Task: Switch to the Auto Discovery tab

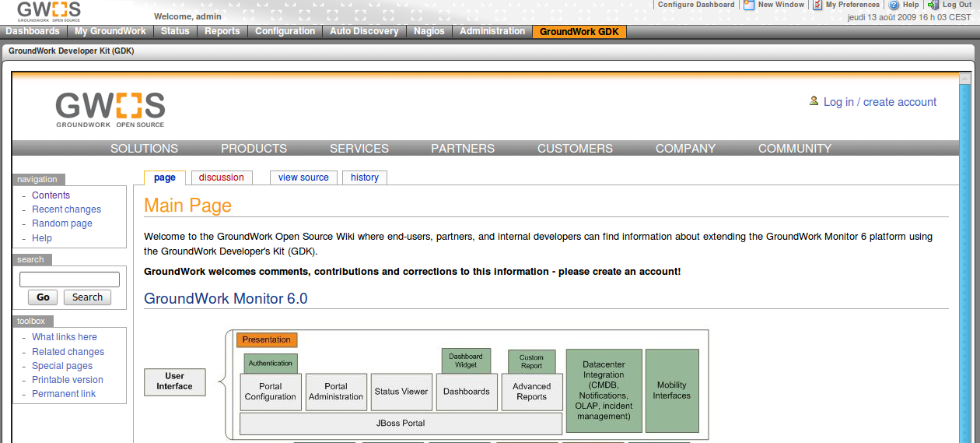Action: [x=364, y=31]
